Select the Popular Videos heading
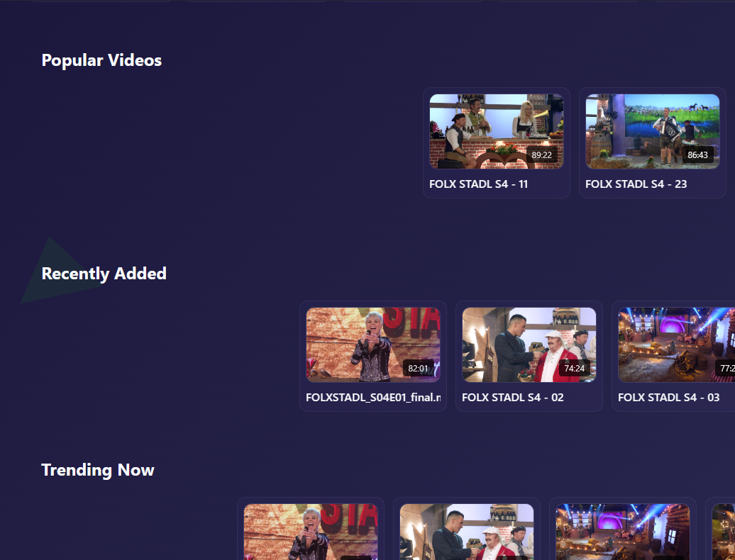The image size is (735, 560). point(101,60)
